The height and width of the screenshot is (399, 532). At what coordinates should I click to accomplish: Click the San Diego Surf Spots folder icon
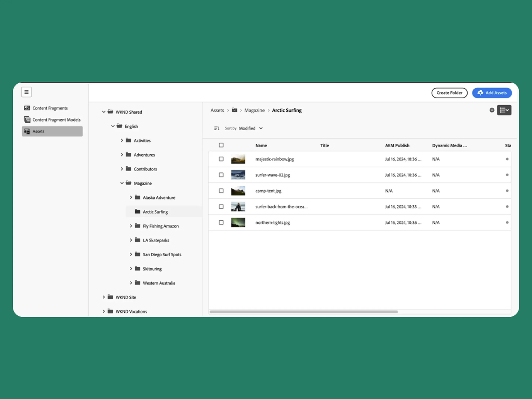click(x=138, y=254)
